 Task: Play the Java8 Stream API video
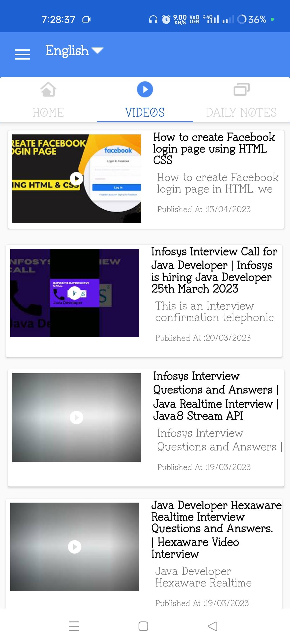(77, 418)
